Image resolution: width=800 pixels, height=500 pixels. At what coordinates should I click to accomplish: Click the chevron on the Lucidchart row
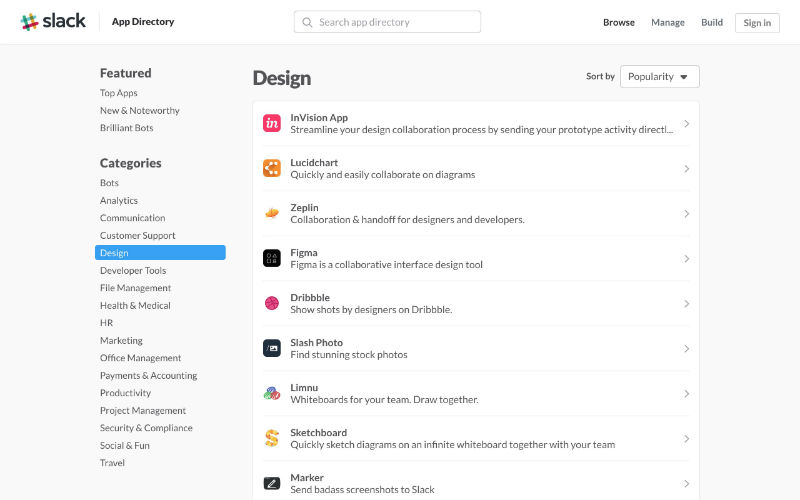pos(687,169)
